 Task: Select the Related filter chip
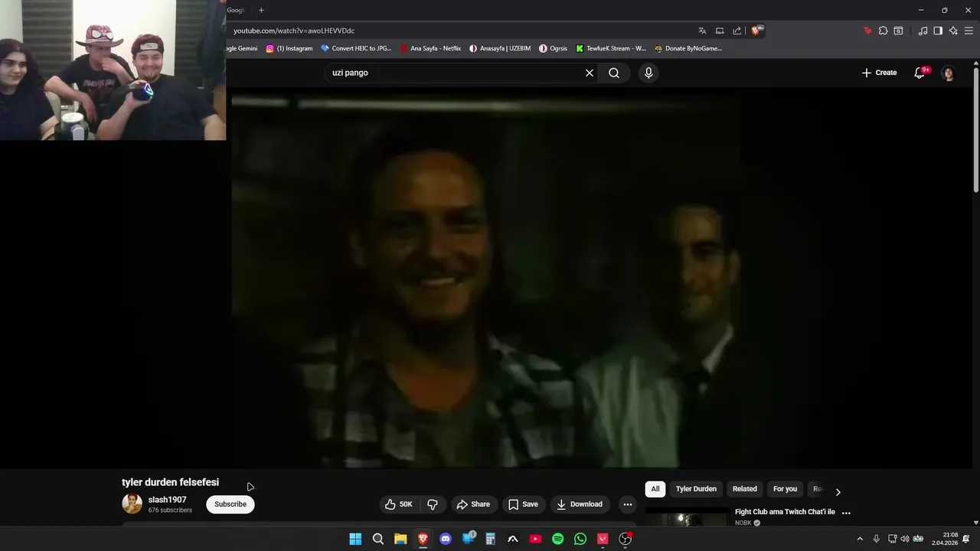[x=744, y=489]
